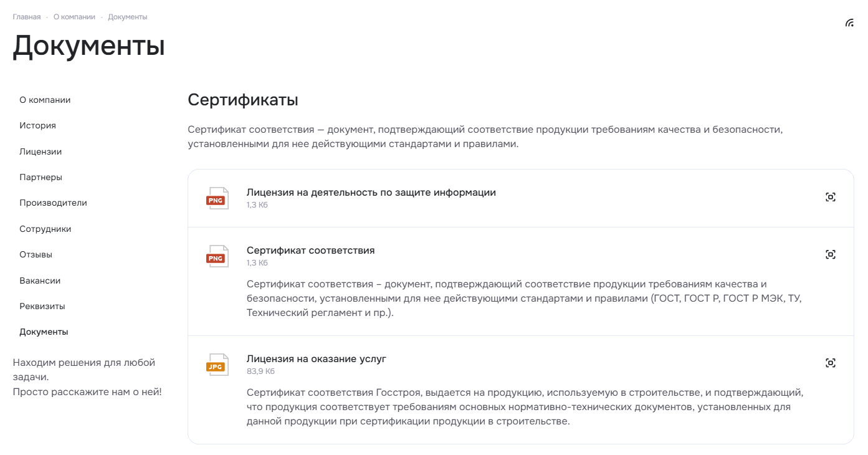Click the PNG file icon of Сертификат соответствия
This screenshot has height=455, width=868.
tap(217, 256)
